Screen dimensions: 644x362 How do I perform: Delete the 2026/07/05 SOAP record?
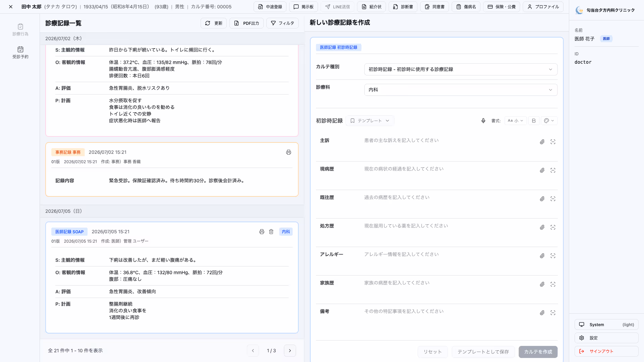(271, 232)
